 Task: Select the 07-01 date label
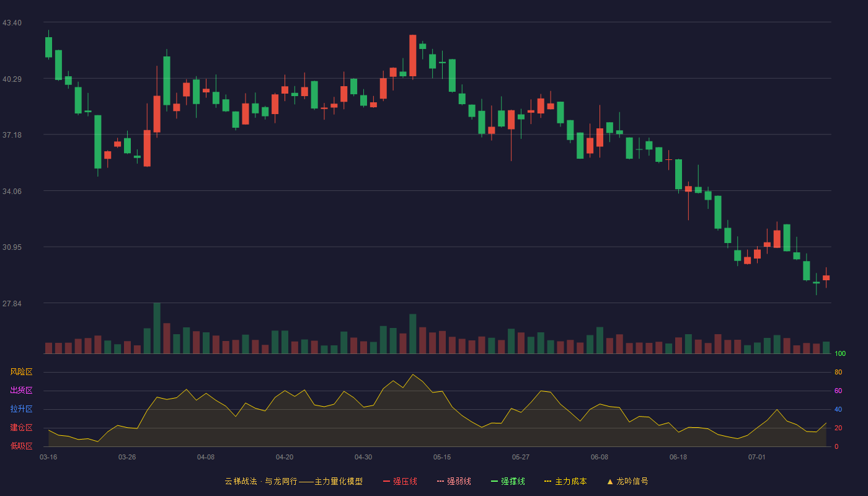(x=757, y=457)
